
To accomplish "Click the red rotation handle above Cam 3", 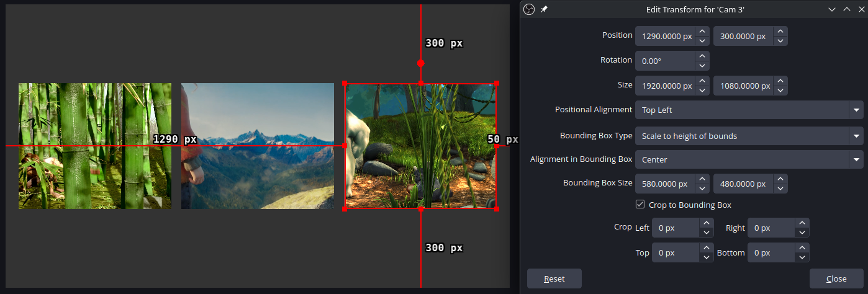I will [421, 63].
